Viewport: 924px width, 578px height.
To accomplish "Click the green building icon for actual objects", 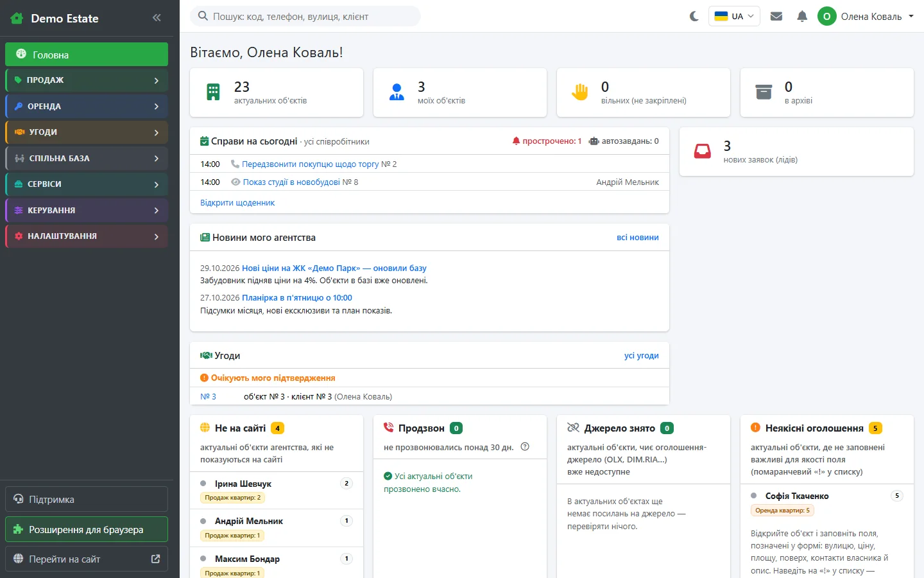I will pos(213,92).
